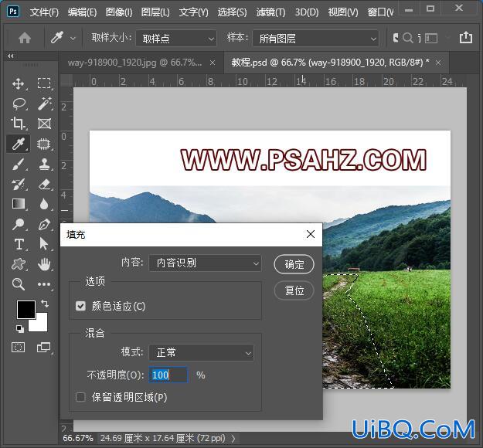Screen dimensions: 483x448
Task: Click the 确定 button in Fill dialog
Action: 294,264
